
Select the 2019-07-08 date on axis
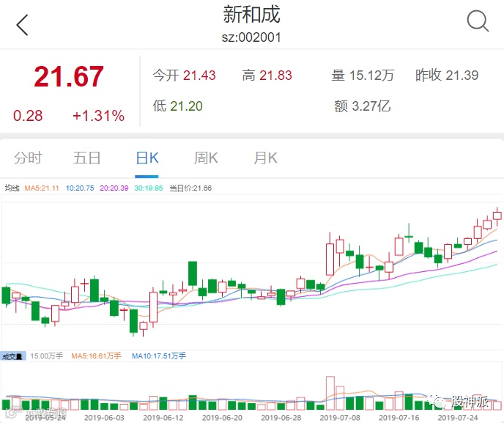[x=340, y=418]
